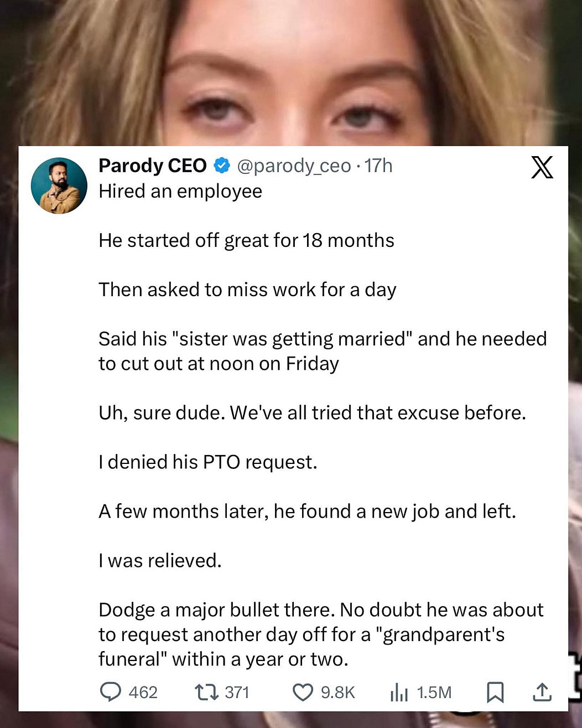The height and width of the screenshot is (728, 582).
Task: Click the "I denied his PTO request." line
Action: 208,462
